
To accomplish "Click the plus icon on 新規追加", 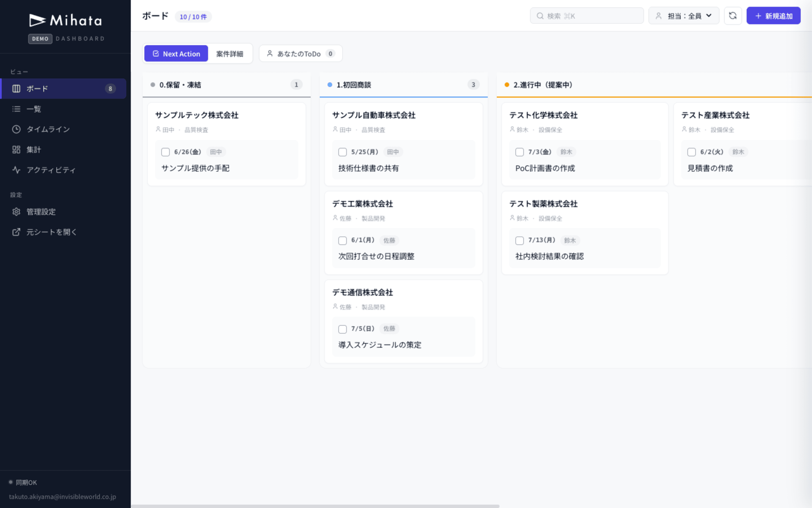I will (x=758, y=16).
